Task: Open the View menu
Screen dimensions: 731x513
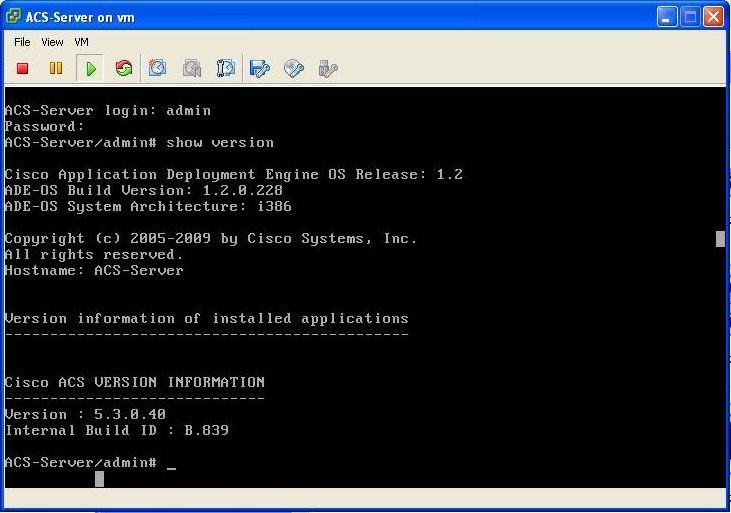Action: click(x=52, y=42)
